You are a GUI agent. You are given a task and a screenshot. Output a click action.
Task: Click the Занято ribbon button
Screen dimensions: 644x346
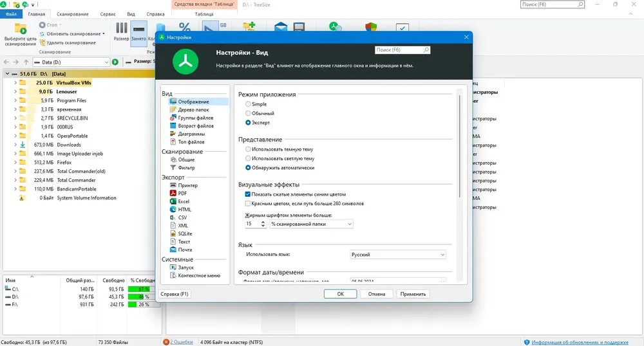point(138,32)
